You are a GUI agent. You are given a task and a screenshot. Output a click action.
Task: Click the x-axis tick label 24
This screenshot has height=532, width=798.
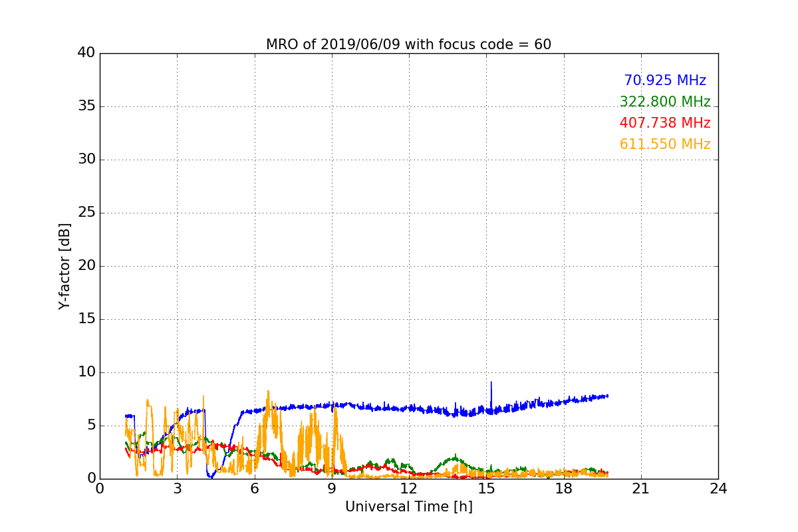pos(718,489)
